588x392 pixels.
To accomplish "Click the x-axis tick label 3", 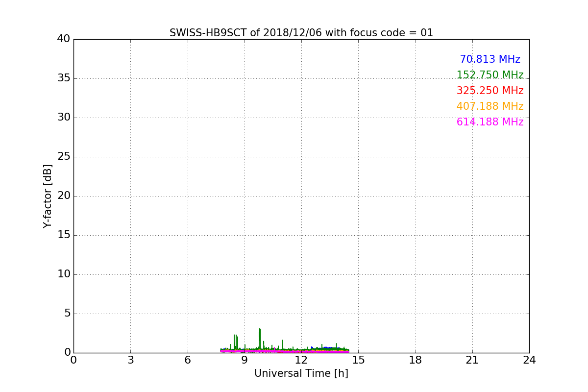I will click(130, 360).
